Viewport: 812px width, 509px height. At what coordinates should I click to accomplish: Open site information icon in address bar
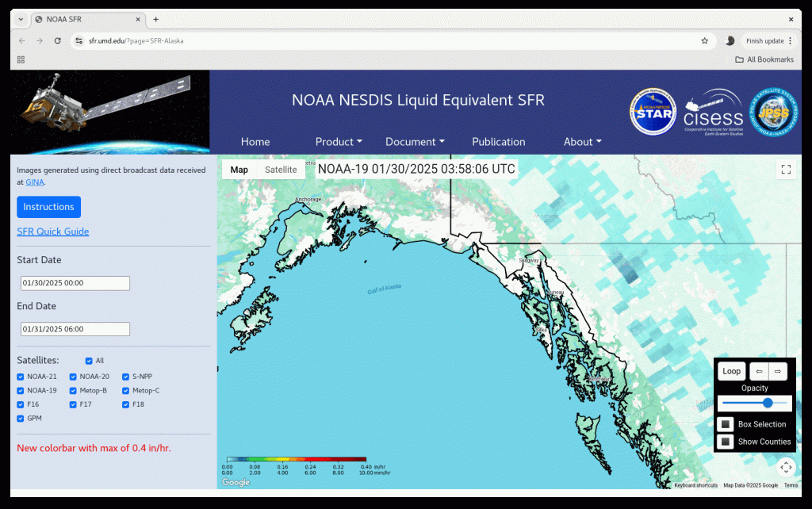79,41
